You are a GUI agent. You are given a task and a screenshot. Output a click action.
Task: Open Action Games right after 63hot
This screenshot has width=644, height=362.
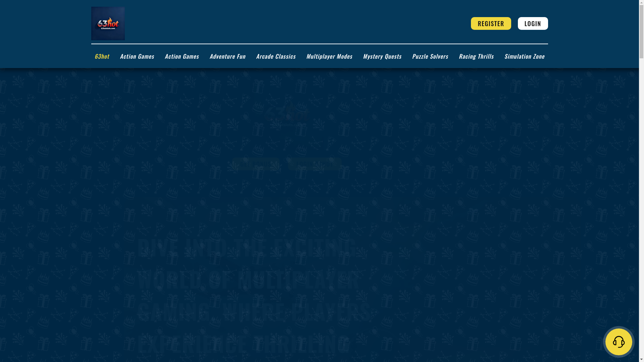[137, 56]
